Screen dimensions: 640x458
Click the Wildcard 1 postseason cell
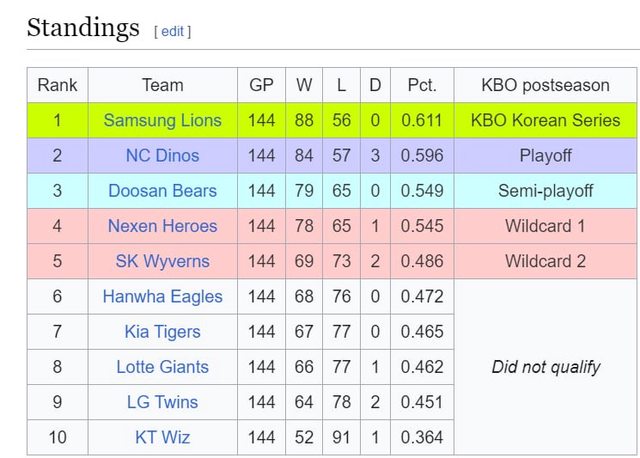click(545, 226)
